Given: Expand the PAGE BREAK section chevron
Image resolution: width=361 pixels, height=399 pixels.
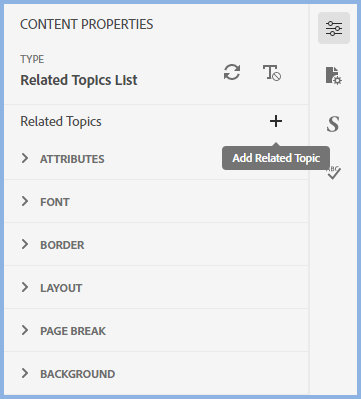Looking at the screenshot, I should 25,330.
